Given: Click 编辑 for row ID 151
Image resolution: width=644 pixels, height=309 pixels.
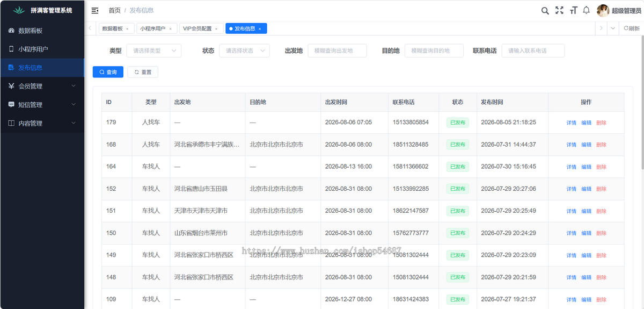Looking at the screenshot, I should [587, 211].
